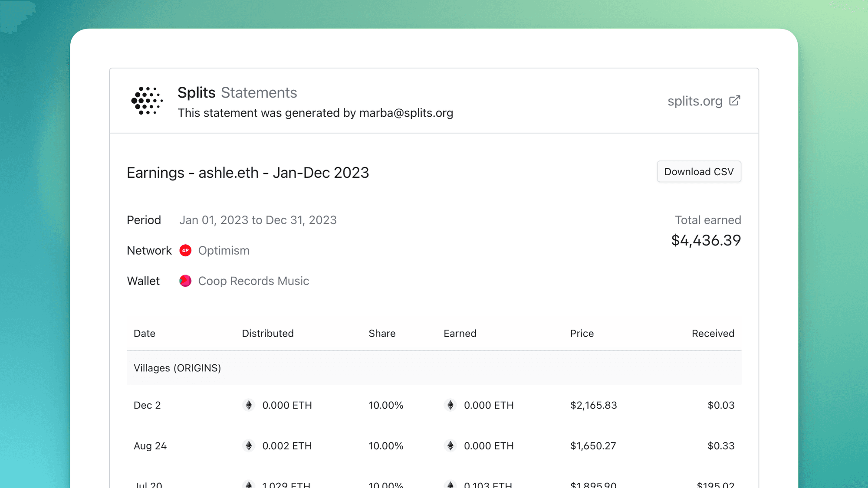Click the Share column header
Viewport: 868px width, 488px height.
pyautogui.click(x=381, y=333)
